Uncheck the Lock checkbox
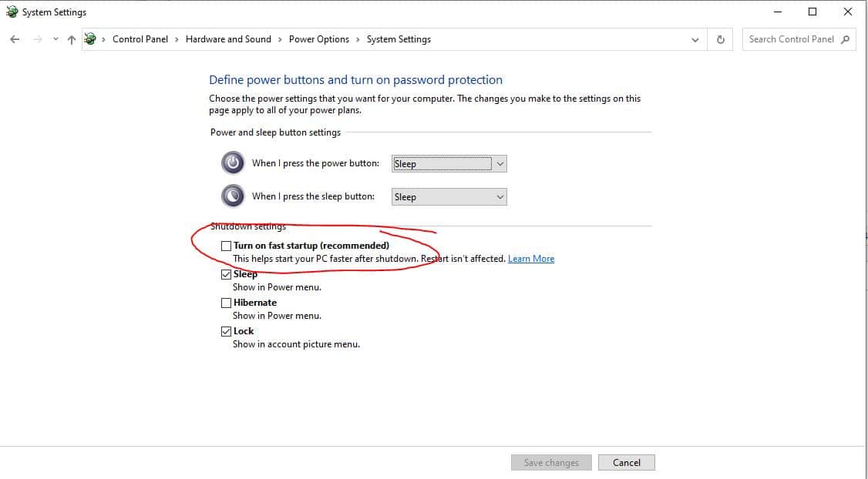This screenshot has height=479, width=868. coord(226,331)
